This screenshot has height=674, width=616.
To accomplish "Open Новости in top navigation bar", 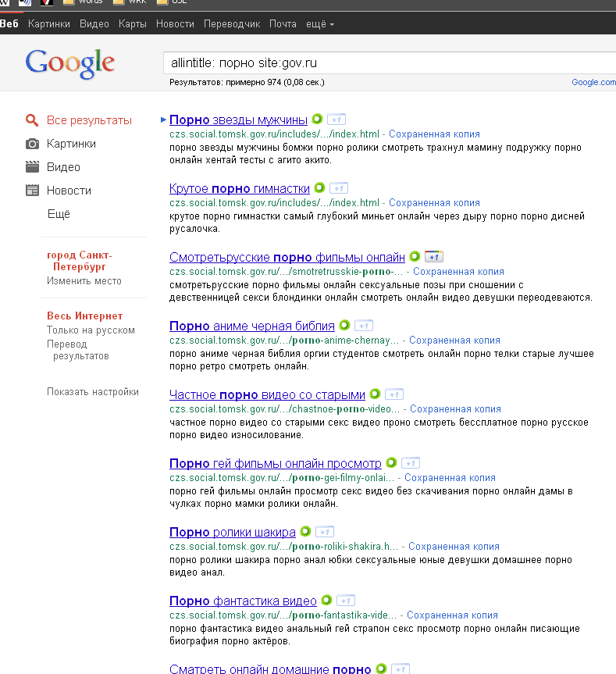I will coord(175,24).
